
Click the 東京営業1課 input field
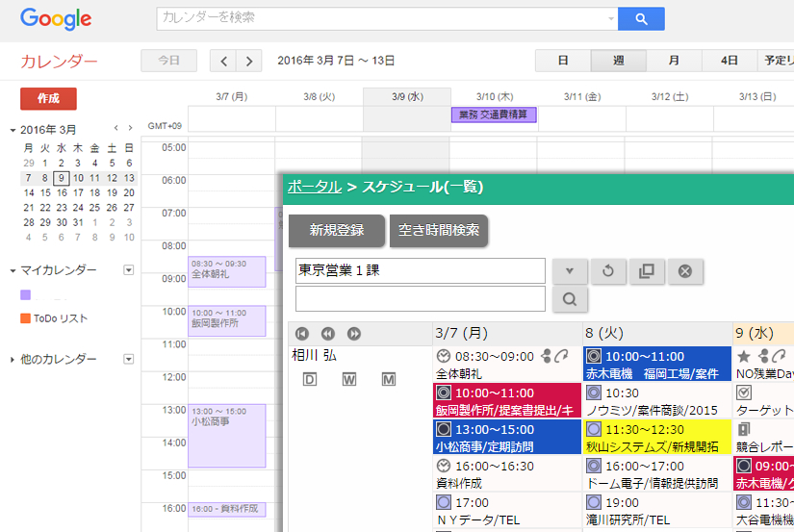click(421, 270)
